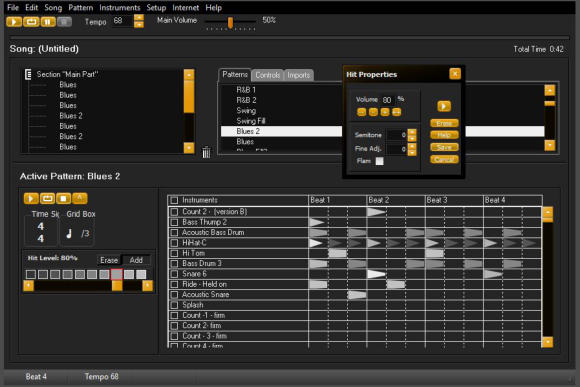This screenshot has height=387, width=580.
Task: Increase Fine Adj. with its up arrow
Action: tap(412, 146)
